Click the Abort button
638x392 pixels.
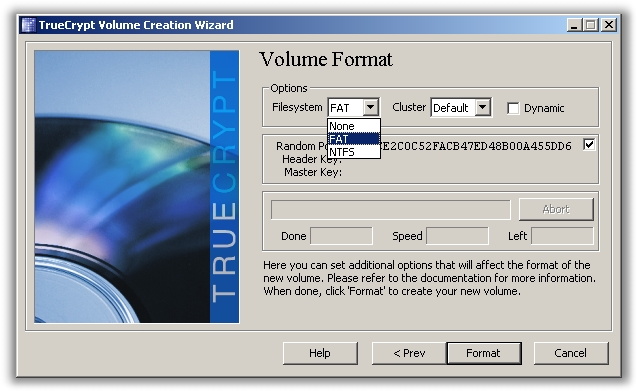pyautogui.click(x=556, y=209)
